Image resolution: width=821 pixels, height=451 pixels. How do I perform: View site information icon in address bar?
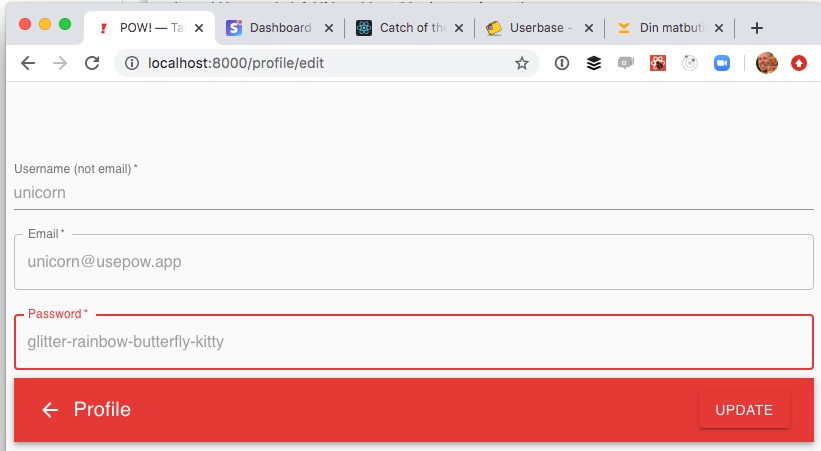pyautogui.click(x=132, y=63)
